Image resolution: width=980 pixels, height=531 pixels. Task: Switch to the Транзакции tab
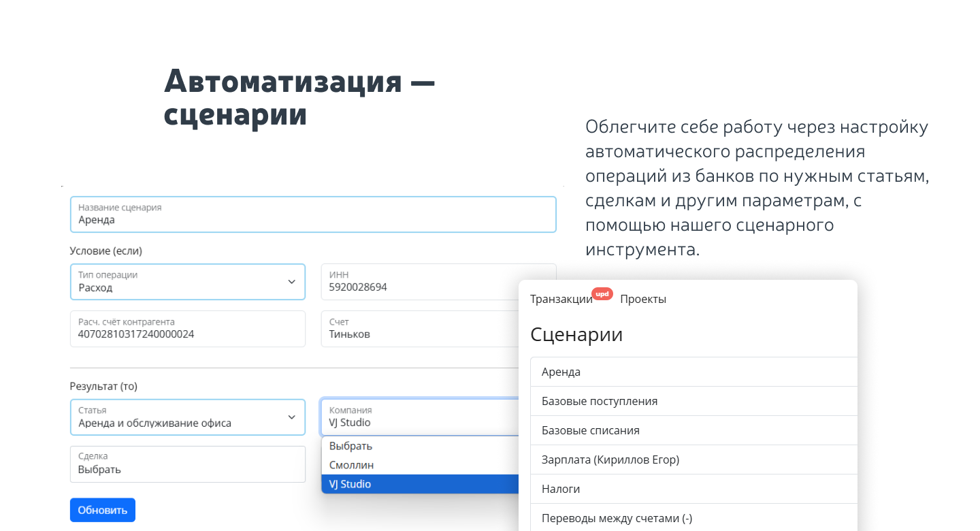click(561, 300)
